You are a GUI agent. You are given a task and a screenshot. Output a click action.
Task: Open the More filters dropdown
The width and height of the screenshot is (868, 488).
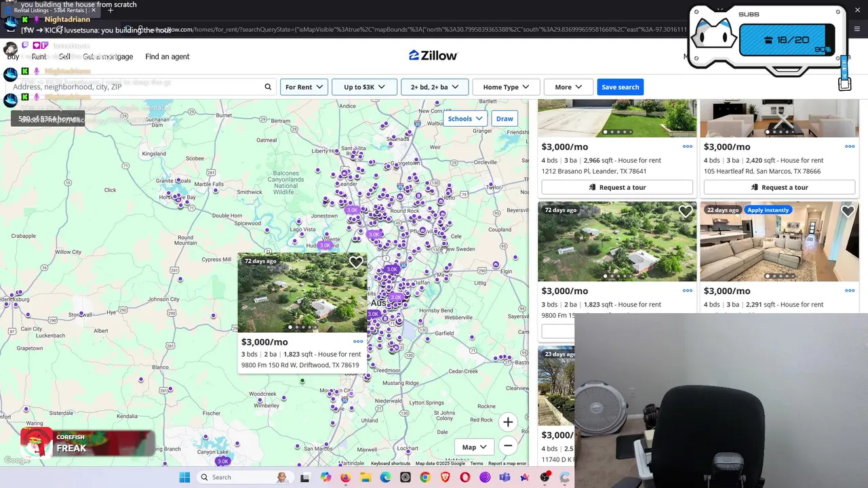pyautogui.click(x=568, y=87)
